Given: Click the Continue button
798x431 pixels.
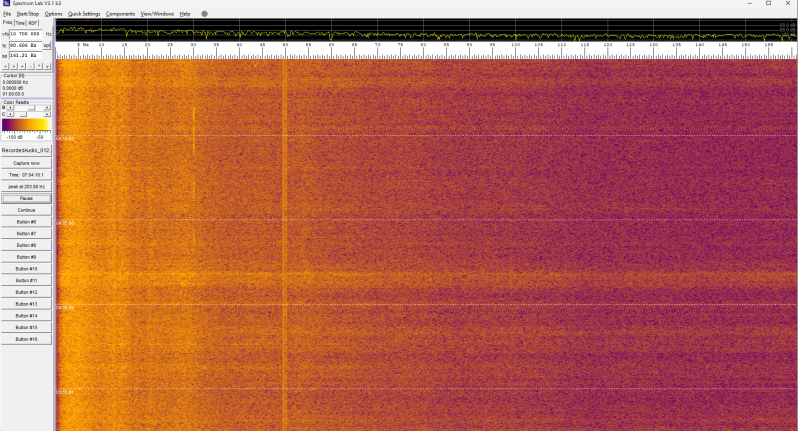Looking at the screenshot, I should click(26, 210).
